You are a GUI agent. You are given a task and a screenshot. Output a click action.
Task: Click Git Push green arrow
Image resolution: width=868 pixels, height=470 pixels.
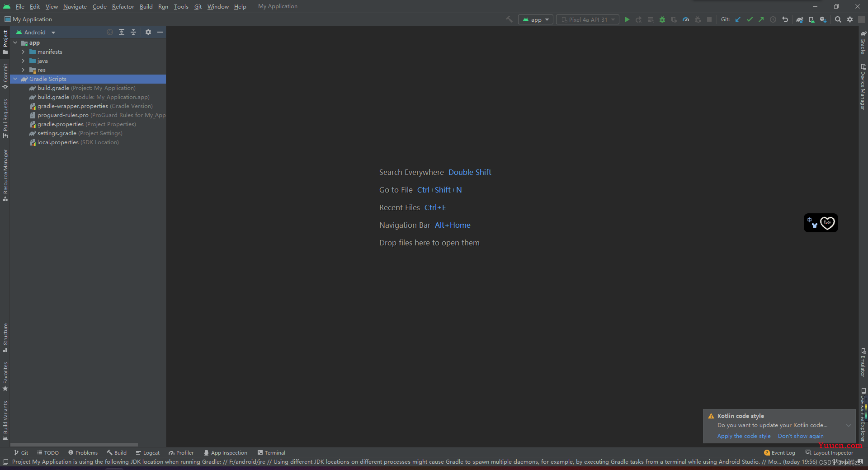tap(761, 19)
